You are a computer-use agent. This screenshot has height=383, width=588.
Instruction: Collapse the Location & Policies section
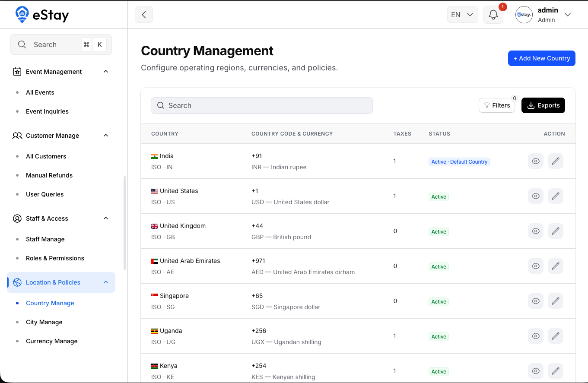(106, 282)
